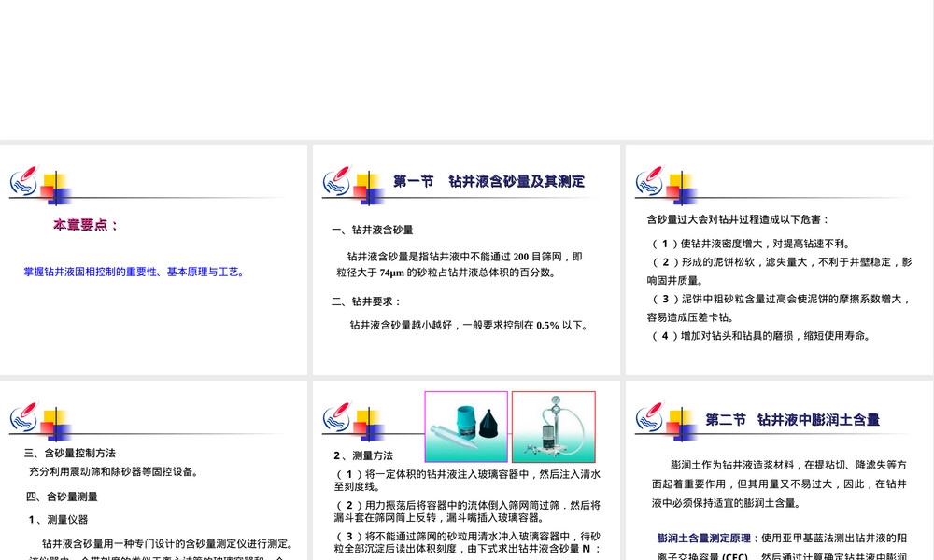Click item （3）泥饼中粗砂粒含量过高

(779, 308)
